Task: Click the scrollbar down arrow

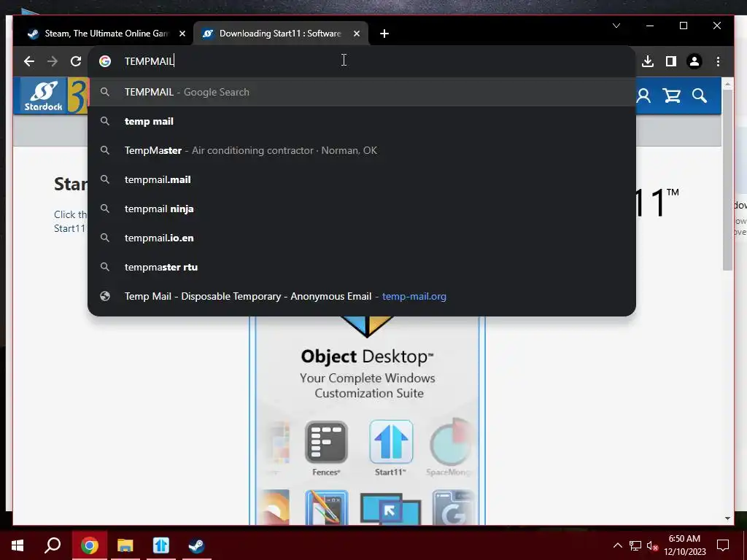Action: 727,518
